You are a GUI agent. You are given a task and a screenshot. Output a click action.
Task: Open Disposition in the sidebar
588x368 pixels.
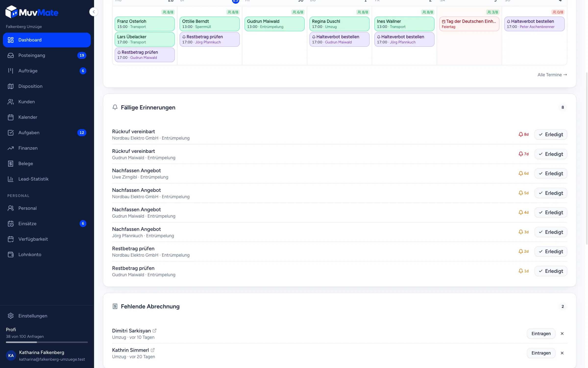click(x=47, y=86)
